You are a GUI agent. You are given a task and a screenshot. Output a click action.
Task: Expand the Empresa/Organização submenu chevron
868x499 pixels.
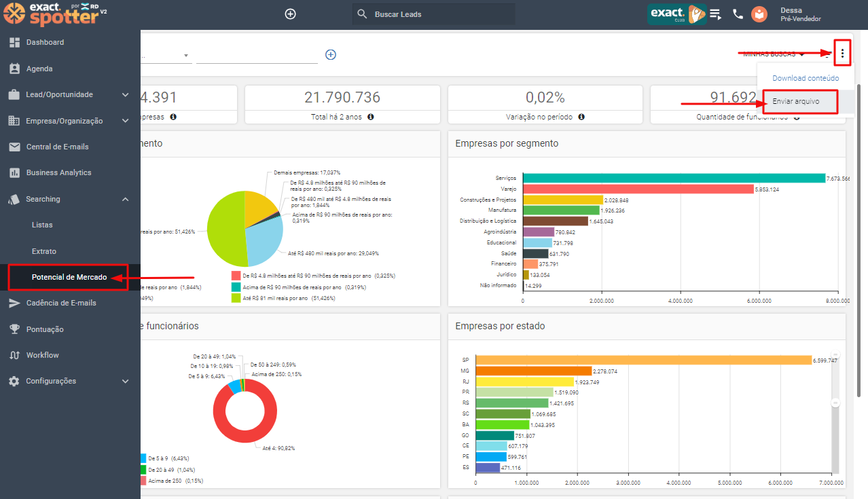click(126, 121)
